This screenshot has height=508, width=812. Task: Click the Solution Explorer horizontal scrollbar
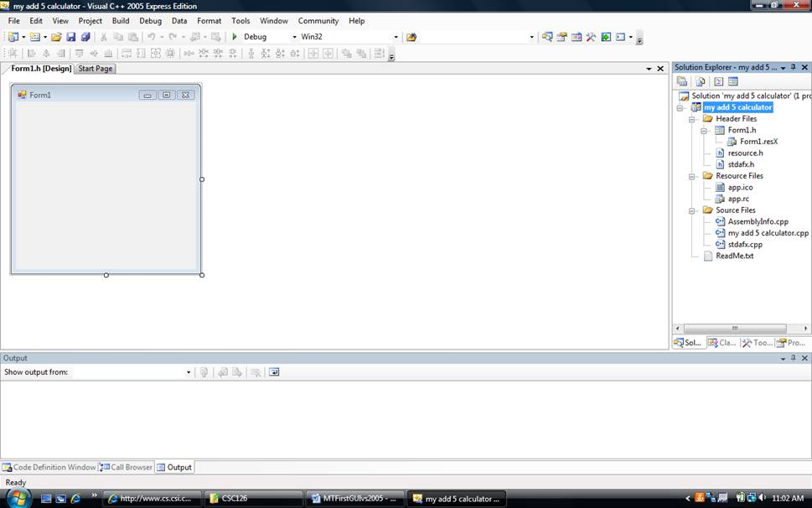point(735,329)
